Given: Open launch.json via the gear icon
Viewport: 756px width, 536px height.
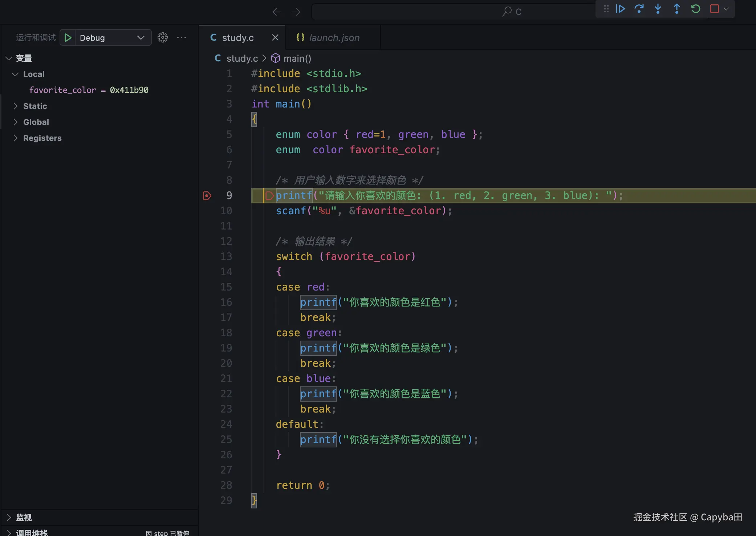Looking at the screenshot, I should (x=163, y=37).
